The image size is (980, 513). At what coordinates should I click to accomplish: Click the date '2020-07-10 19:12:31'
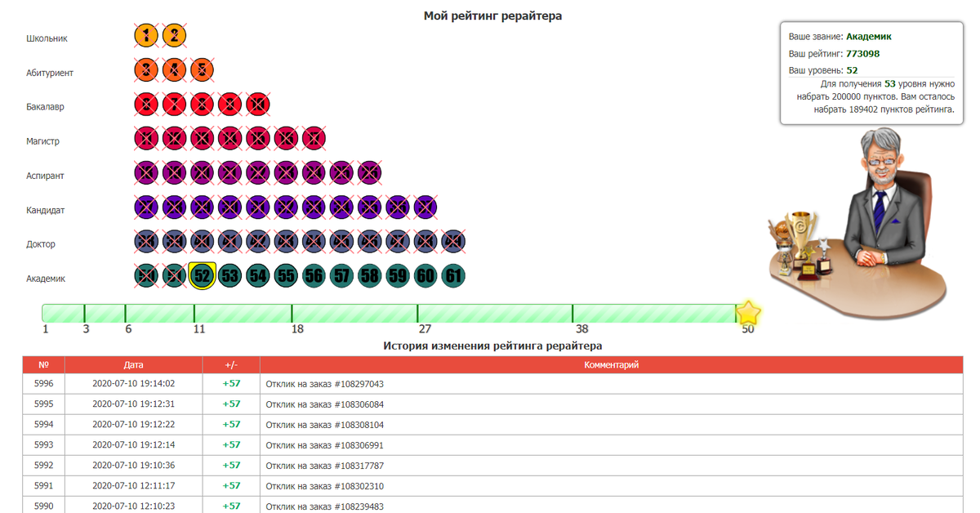click(134, 404)
